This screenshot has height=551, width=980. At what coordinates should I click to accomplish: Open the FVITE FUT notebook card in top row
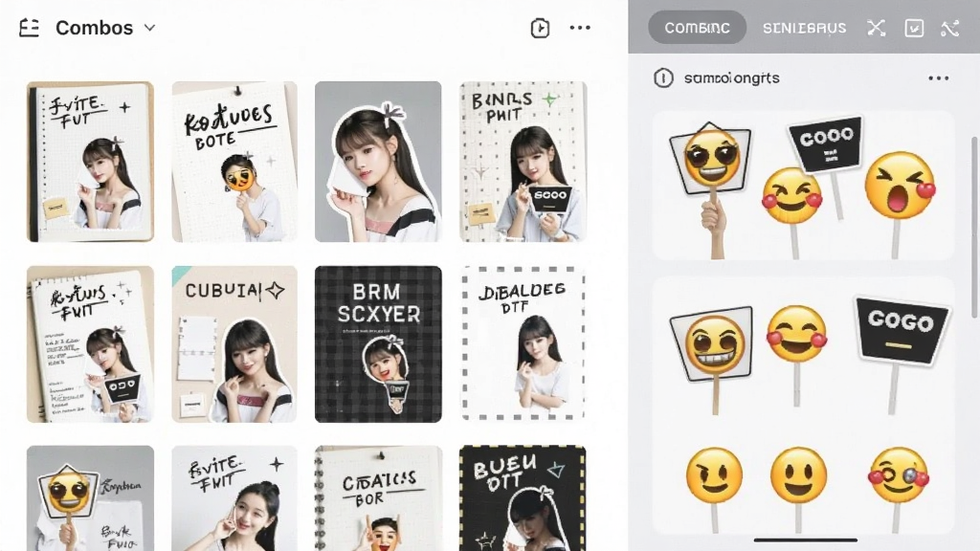coord(90,161)
